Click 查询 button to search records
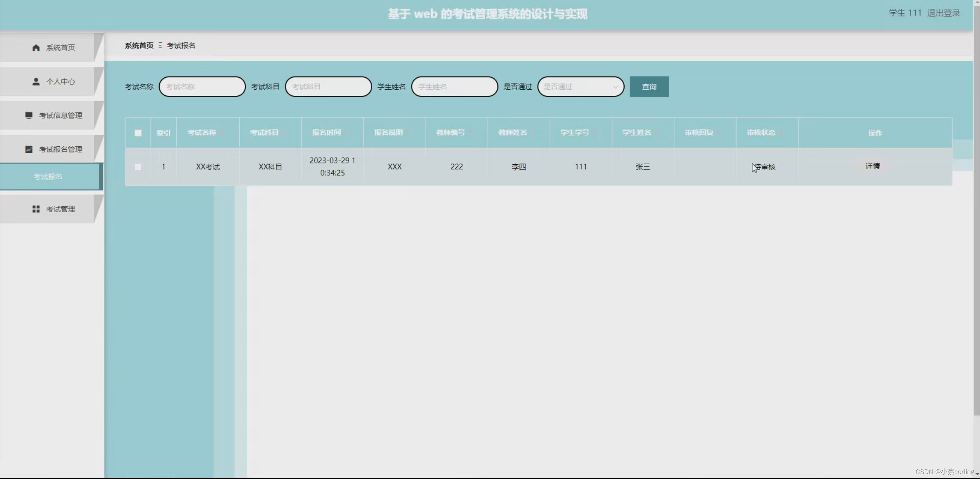Screen dimensions: 980x479 [649, 86]
